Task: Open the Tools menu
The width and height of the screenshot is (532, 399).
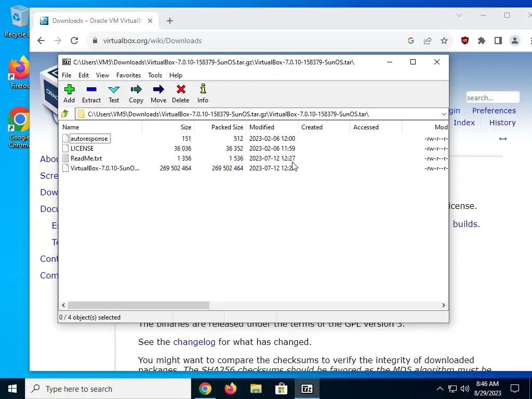Action: click(x=155, y=75)
